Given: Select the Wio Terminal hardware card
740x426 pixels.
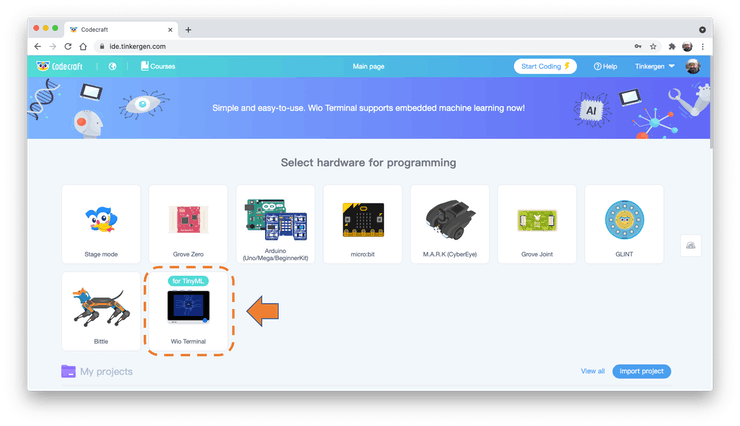Looking at the screenshot, I should coord(188,311).
